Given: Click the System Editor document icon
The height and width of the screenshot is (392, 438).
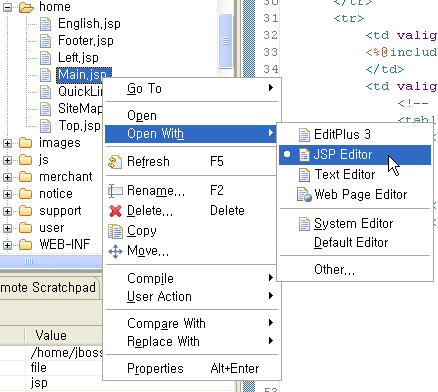Looking at the screenshot, I should click(x=304, y=224).
